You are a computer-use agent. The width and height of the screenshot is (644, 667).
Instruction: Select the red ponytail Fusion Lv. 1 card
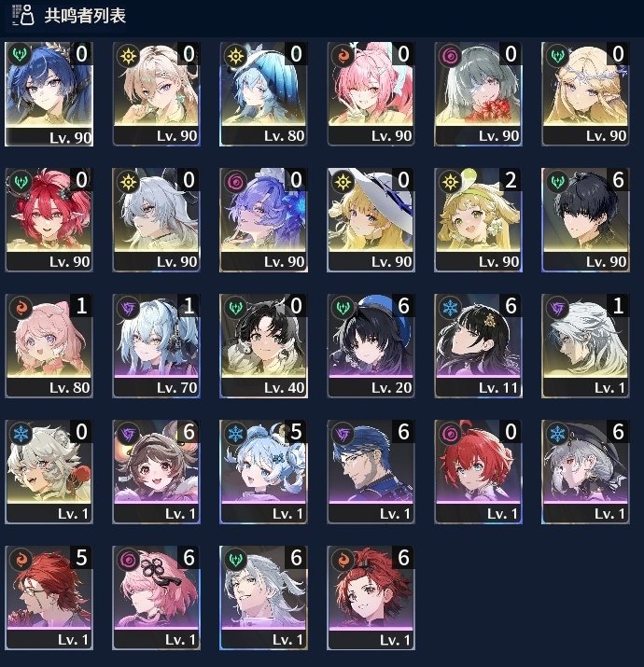[371, 598]
